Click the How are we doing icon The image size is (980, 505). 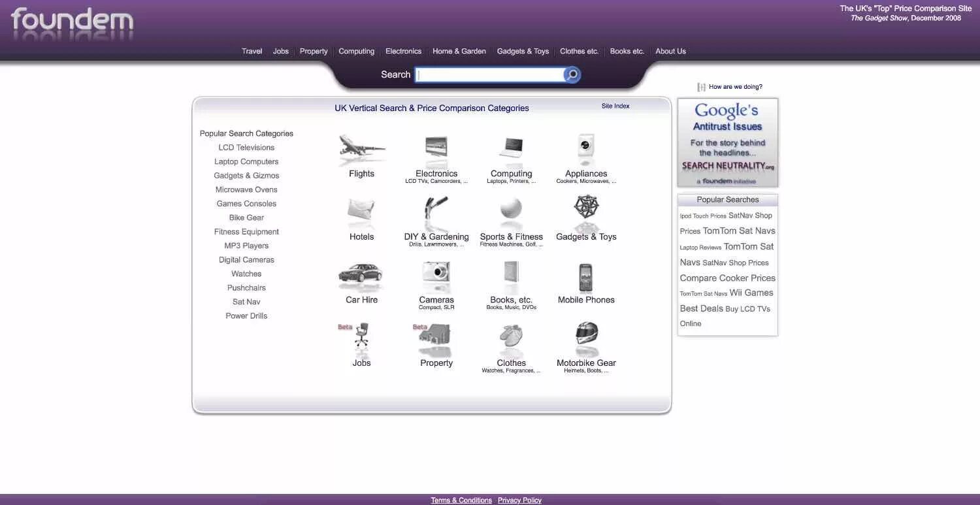click(x=701, y=87)
